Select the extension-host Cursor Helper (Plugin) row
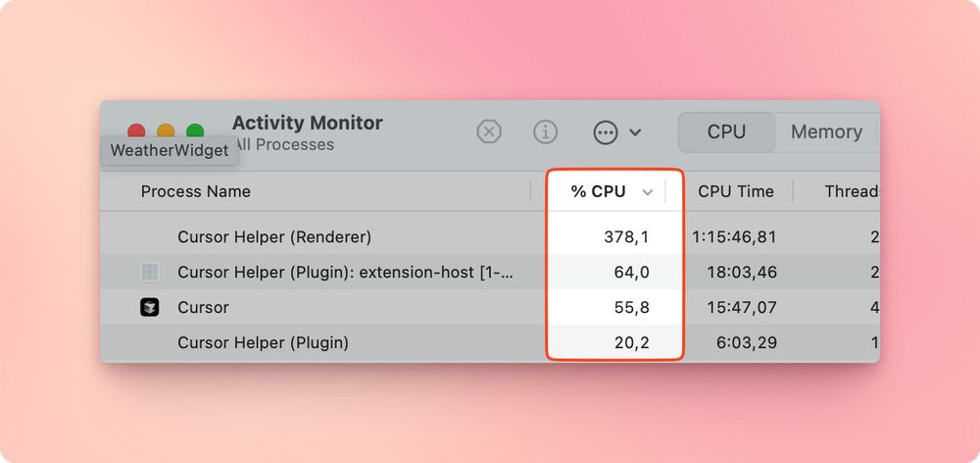Image resolution: width=980 pixels, height=463 pixels. (x=490, y=272)
